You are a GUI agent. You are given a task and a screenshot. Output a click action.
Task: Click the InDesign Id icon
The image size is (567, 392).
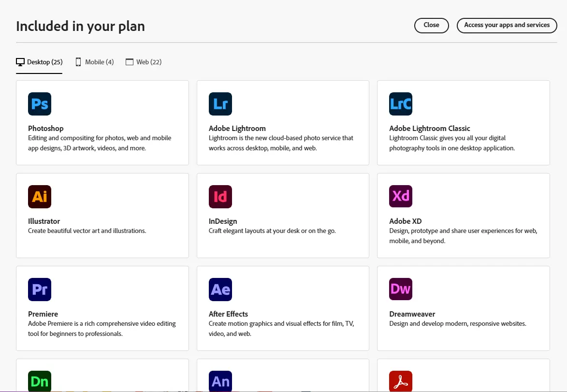(x=220, y=197)
